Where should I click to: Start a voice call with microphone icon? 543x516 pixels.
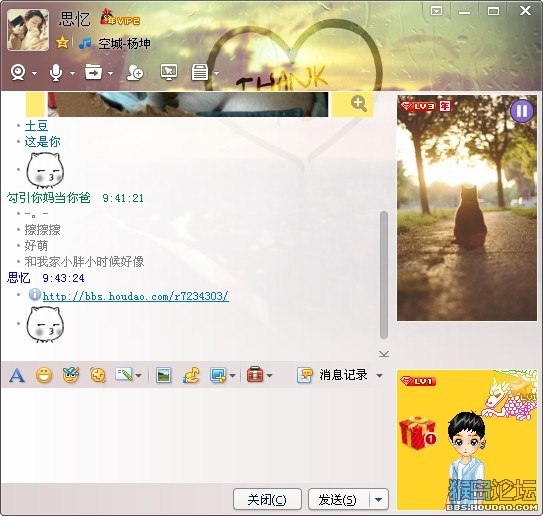click(x=56, y=73)
